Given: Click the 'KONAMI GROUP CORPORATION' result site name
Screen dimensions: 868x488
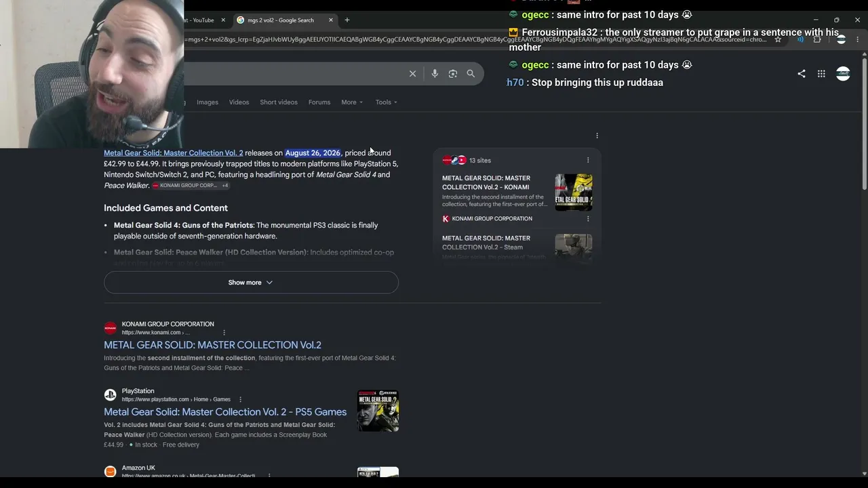Looking at the screenshot, I should pyautogui.click(x=167, y=324).
